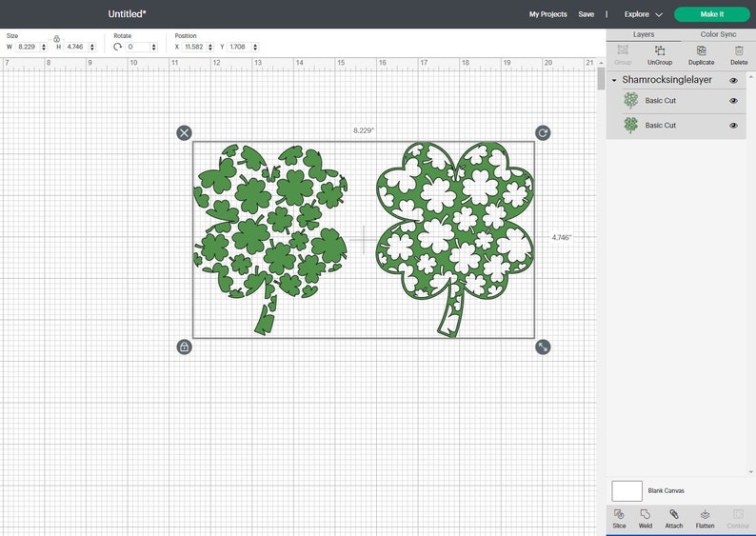
Task: Click the Weld tool icon
Action: (x=646, y=515)
